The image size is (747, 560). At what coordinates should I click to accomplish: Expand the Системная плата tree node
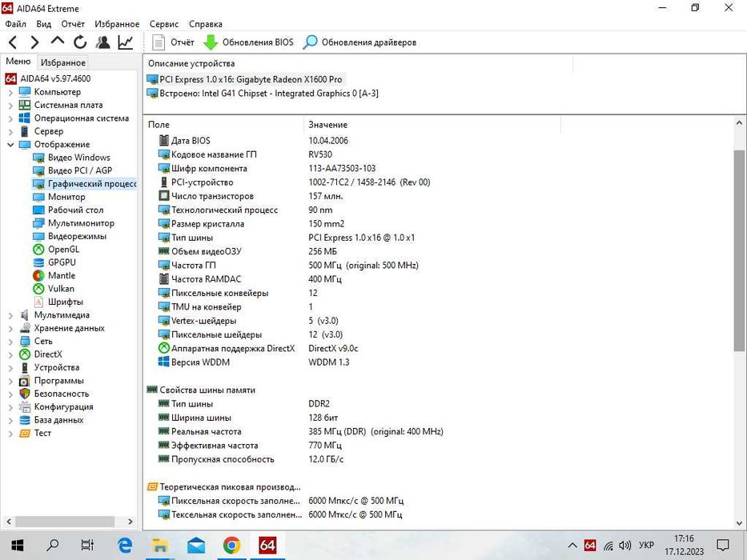click(10, 106)
